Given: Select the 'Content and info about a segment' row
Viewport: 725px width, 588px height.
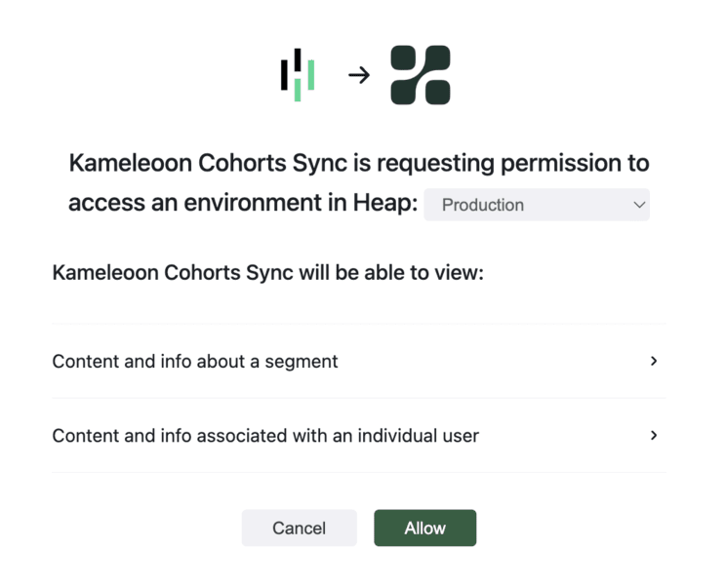Looking at the screenshot, I should [195, 361].
